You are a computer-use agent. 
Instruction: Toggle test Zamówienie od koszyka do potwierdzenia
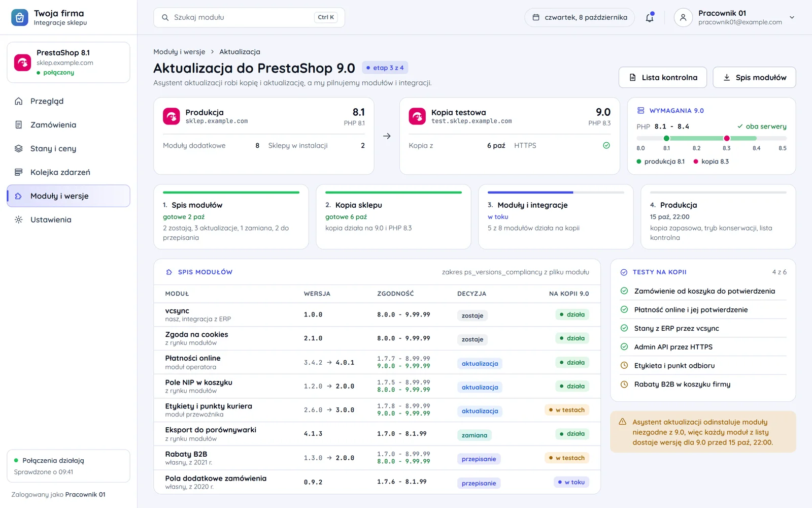point(624,291)
